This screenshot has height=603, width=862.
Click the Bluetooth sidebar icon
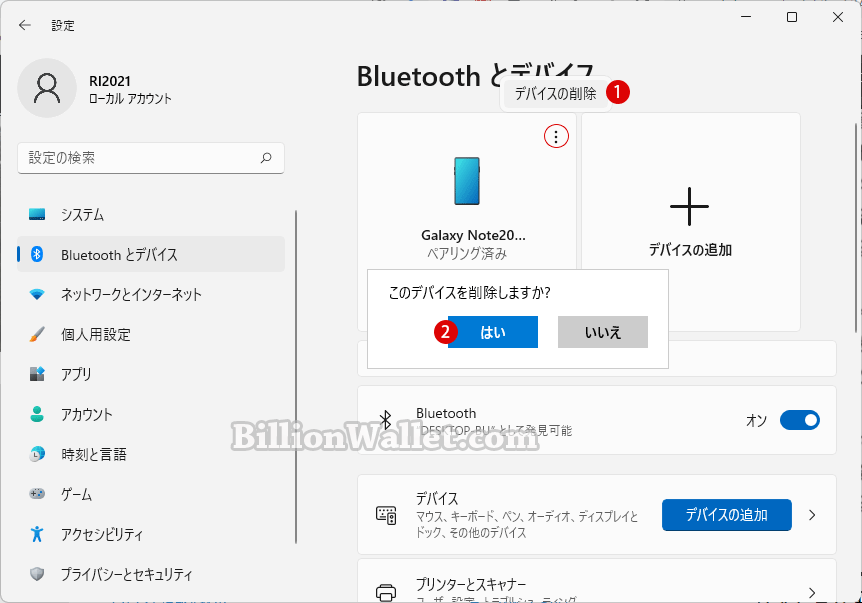point(37,254)
